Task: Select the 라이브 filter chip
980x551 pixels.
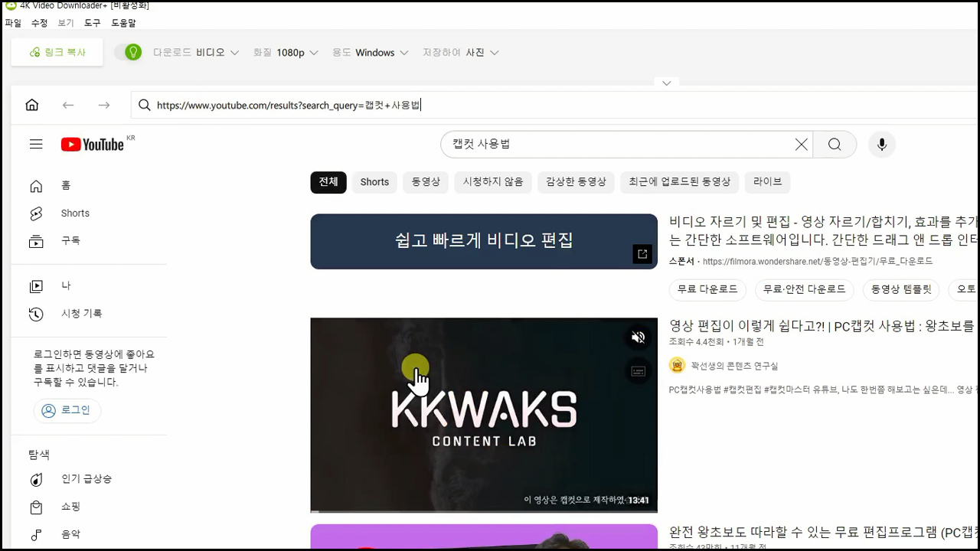Action: 768,182
